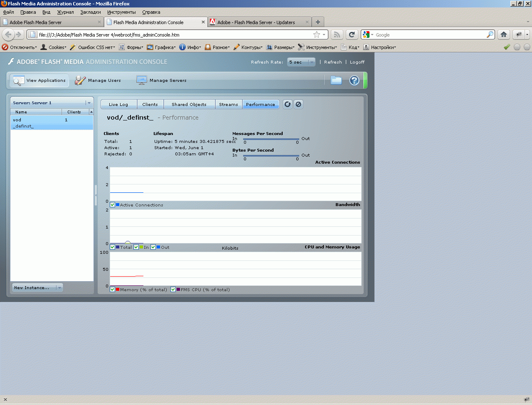Image resolution: width=532 pixels, height=405 pixels.
Task: Switch to the Live Log tab
Action: coord(118,104)
